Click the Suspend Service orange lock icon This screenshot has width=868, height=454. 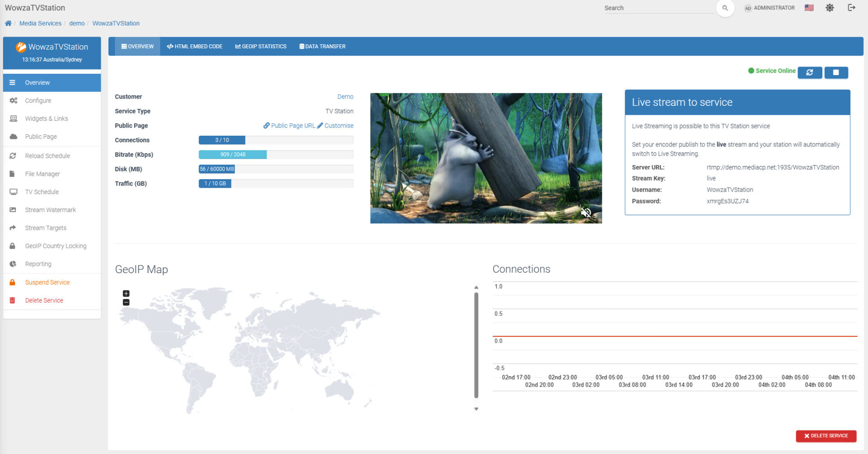coord(13,282)
